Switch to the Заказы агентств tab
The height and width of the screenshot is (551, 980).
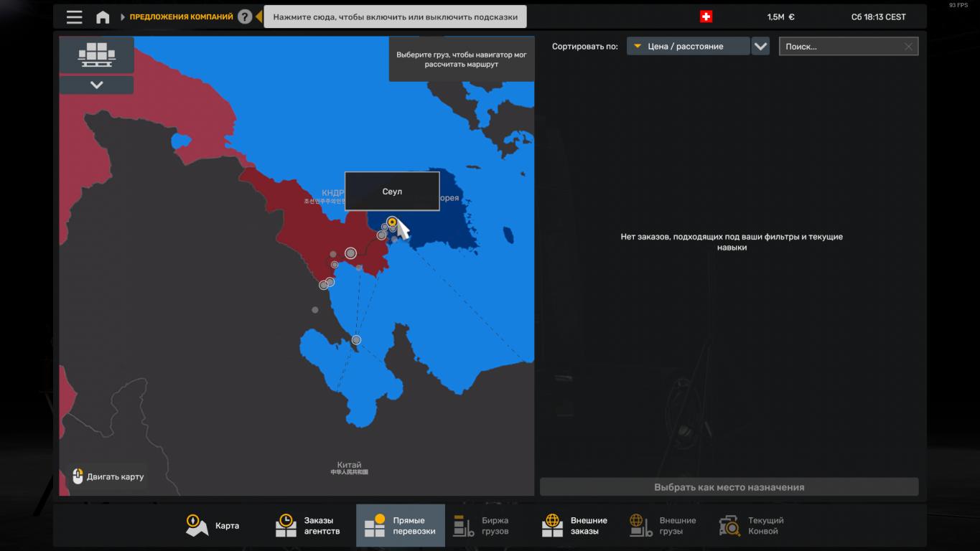coord(308,526)
